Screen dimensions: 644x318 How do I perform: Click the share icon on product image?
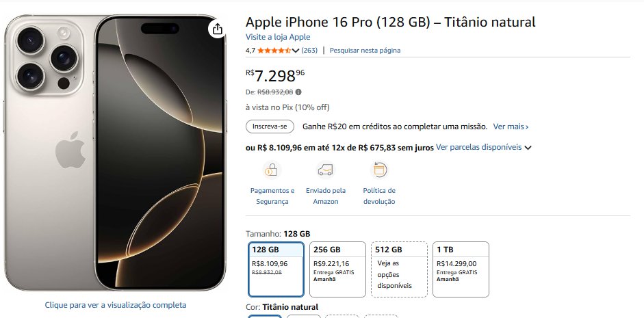click(x=217, y=29)
